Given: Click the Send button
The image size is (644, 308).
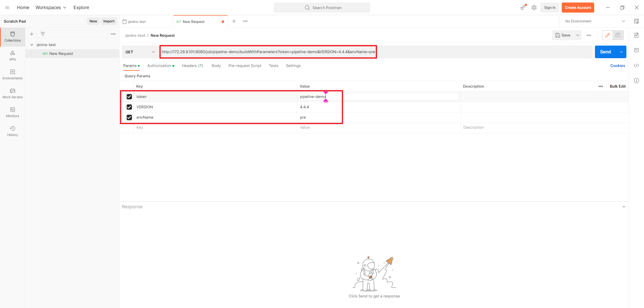Looking at the screenshot, I should [606, 52].
